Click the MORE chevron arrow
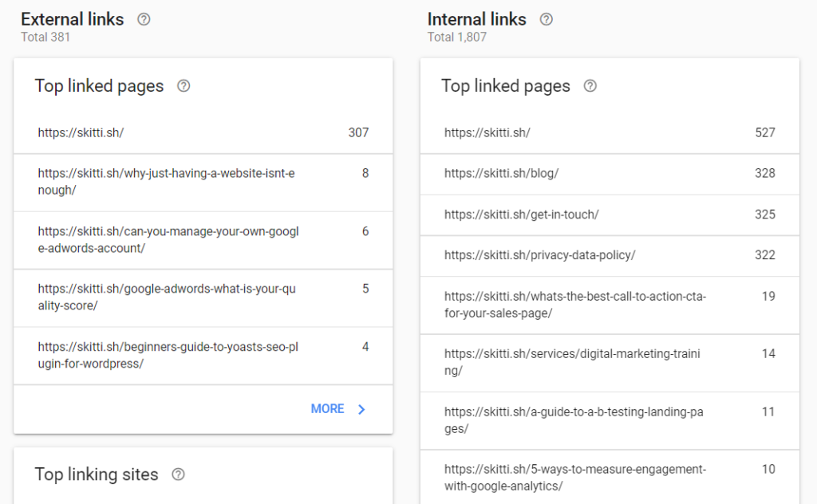Image resolution: width=817 pixels, height=504 pixels. click(x=361, y=409)
